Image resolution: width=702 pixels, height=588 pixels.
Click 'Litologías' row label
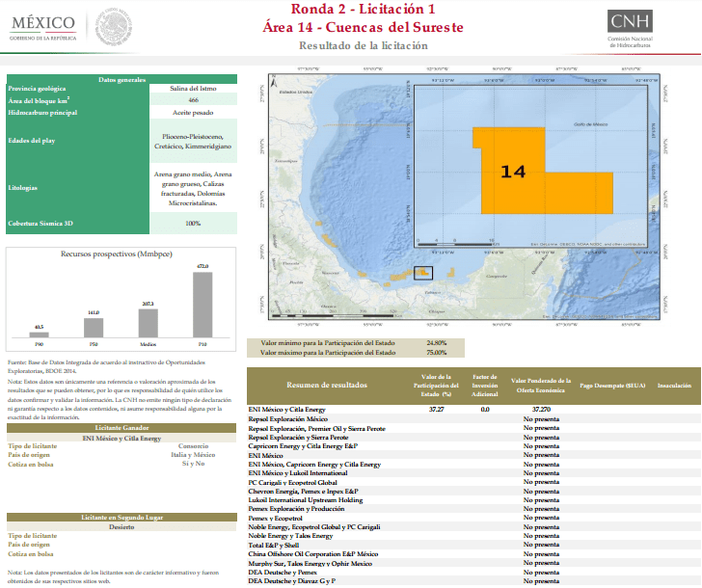22,188
